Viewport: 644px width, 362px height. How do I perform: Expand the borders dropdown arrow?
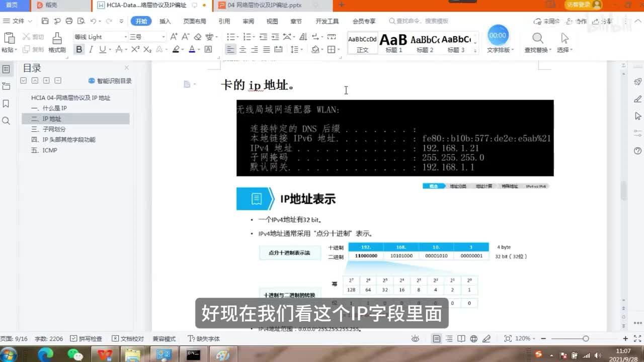coord(338,50)
